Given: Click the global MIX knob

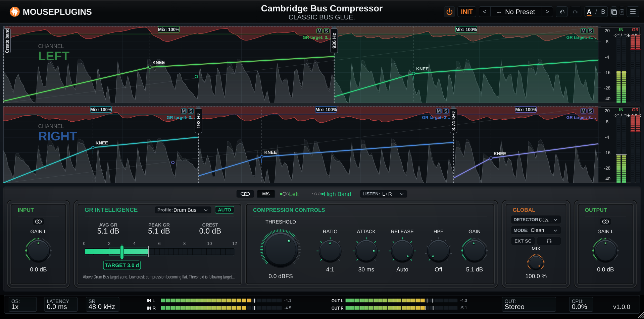Looking at the screenshot, I should tap(536, 263).
